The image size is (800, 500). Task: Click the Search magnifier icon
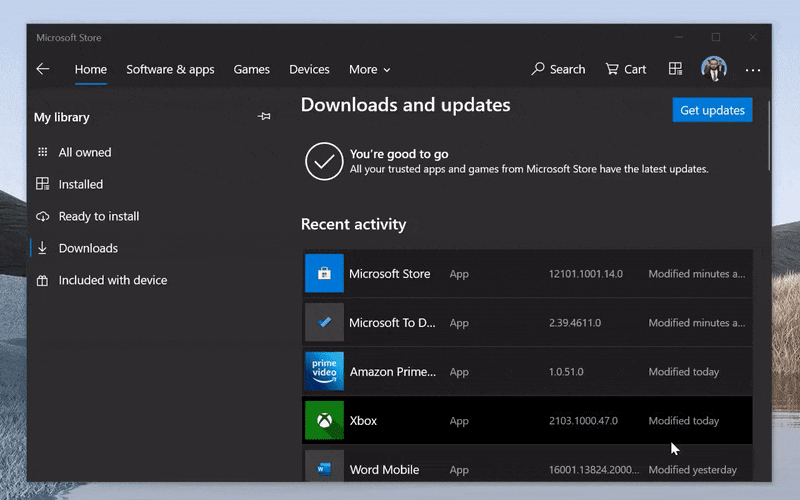[538, 69]
